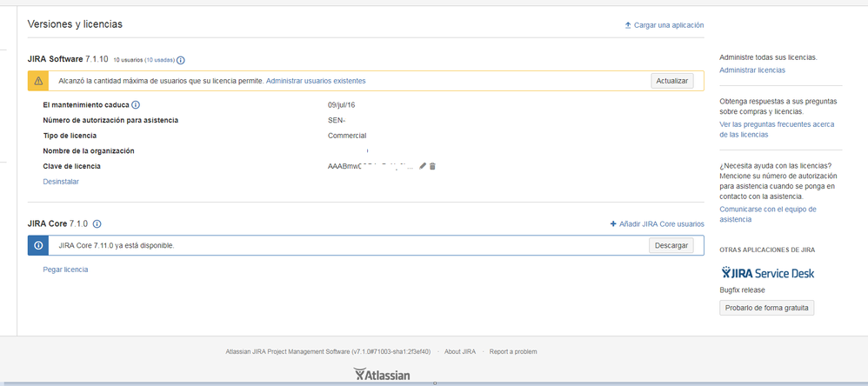
Task: Click the Actualizar button
Action: (671, 81)
